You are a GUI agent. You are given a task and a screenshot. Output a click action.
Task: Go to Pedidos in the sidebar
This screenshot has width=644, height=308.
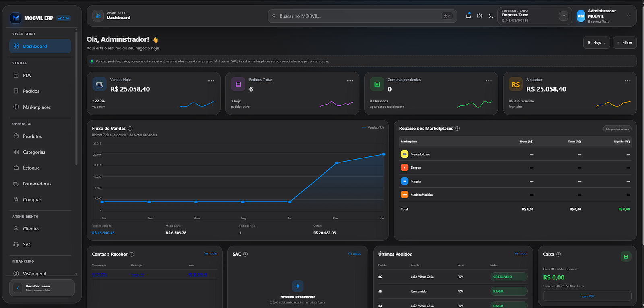[x=40, y=91]
